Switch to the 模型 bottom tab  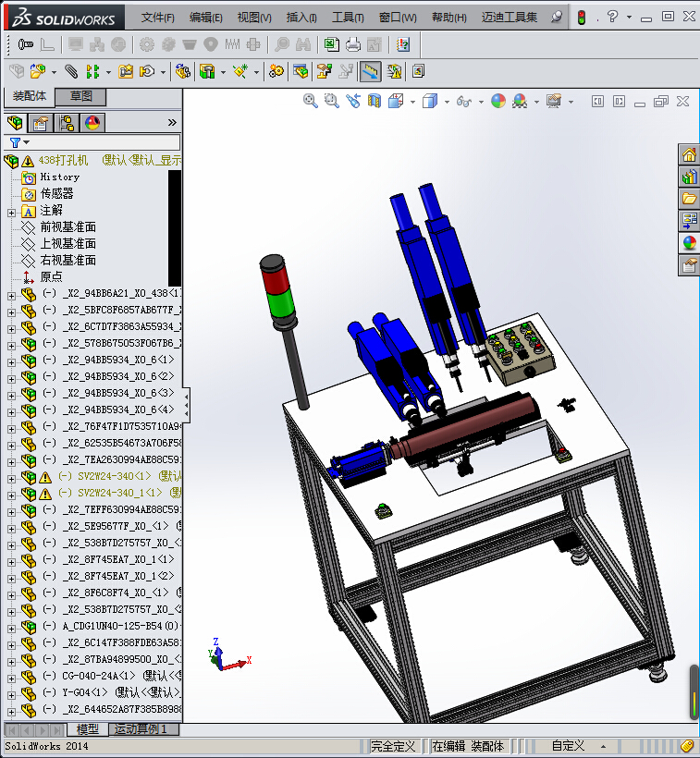point(88,729)
